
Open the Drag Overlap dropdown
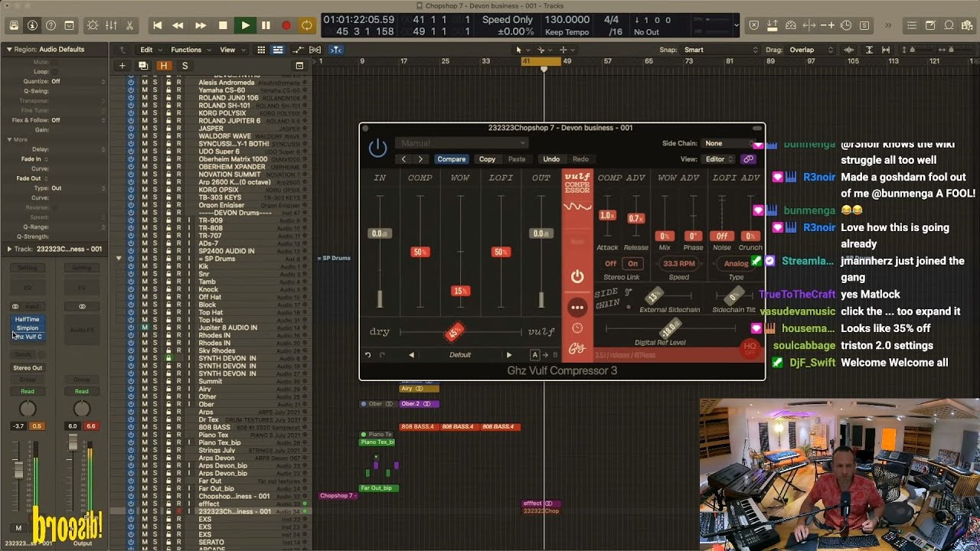[x=809, y=50]
